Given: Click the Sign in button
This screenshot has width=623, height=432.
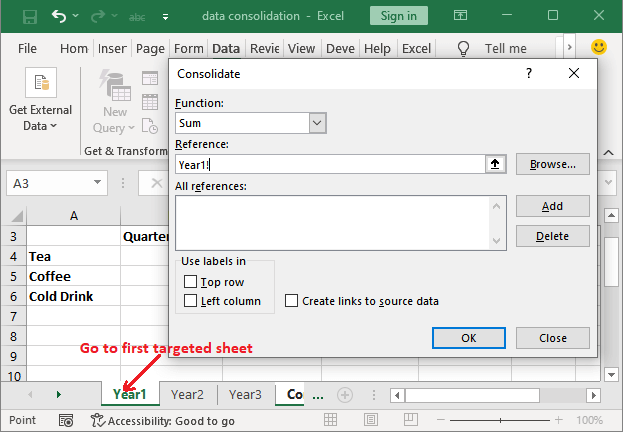Looking at the screenshot, I should [x=399, y=15].
